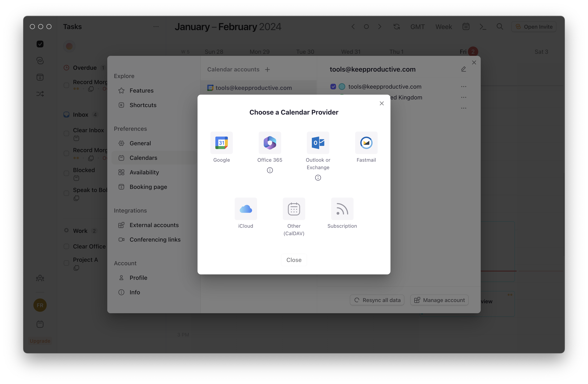Open calendar list panel icon

coord(466,27)
